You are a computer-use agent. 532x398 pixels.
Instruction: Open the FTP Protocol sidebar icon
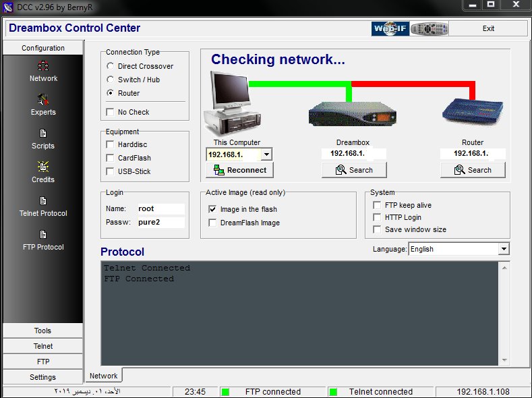coord(43,240)
